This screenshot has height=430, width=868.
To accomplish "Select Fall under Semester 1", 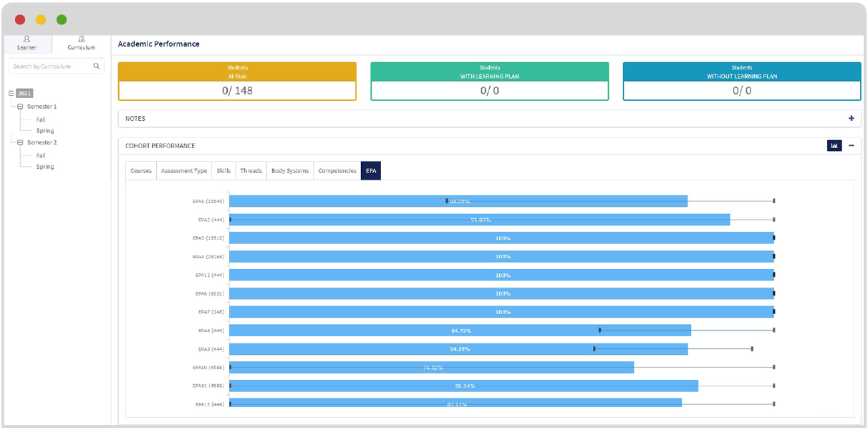I will tap(41, 119).
